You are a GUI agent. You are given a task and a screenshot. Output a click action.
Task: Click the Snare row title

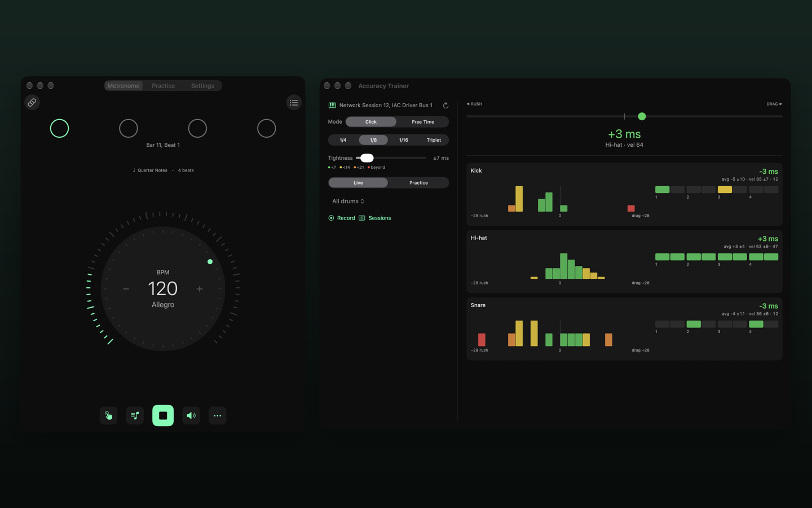(478, 305)
